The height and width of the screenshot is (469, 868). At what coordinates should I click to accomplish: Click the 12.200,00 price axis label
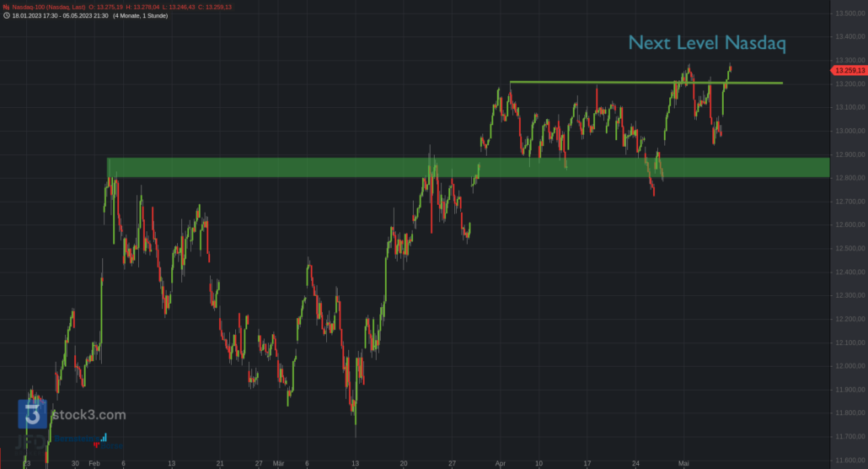tap(850, 319)
